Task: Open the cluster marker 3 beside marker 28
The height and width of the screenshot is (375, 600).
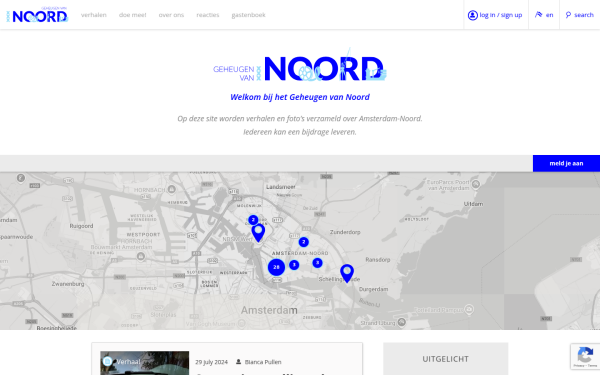Action: 294,265
